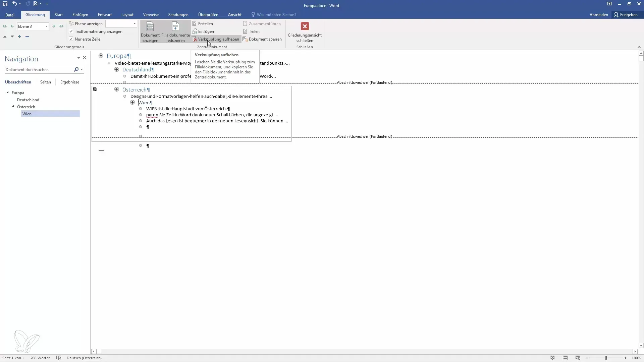Click Filialdokumente reduzieren
Screen dimensions: 644x362
click(175, 32)
